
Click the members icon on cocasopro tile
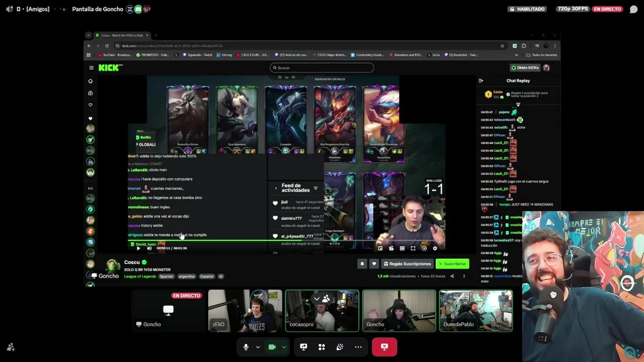326,299
